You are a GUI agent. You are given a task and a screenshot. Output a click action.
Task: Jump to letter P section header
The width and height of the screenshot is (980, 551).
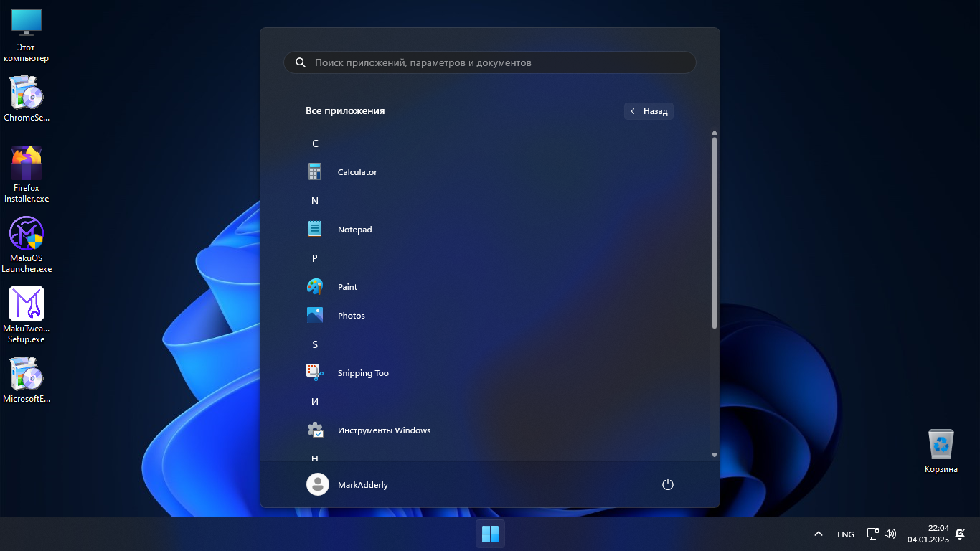tap(315, 258)
